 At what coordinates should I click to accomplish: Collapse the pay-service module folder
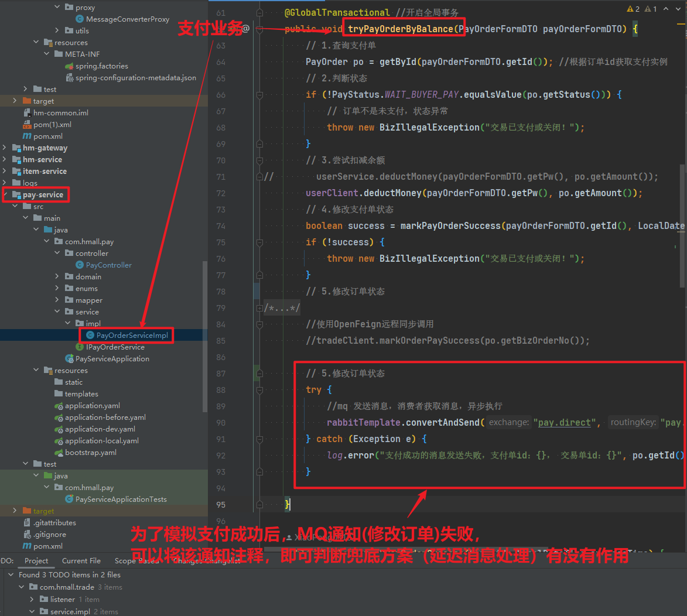tap(6, 195)
